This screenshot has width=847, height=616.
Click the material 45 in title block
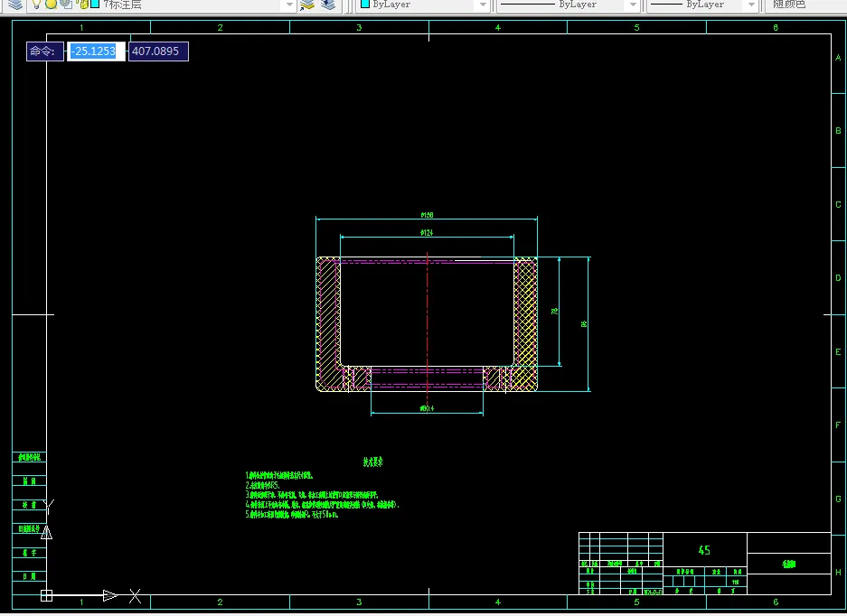click(x=704, y=550)
